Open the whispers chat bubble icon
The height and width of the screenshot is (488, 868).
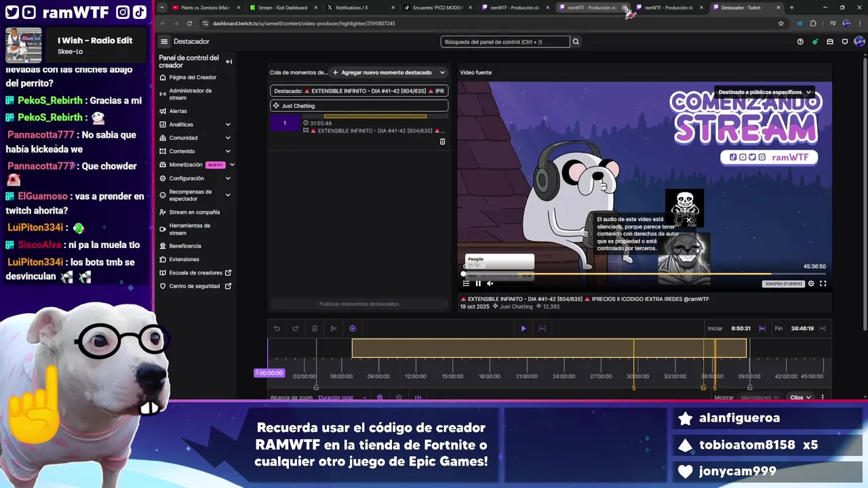pyautogui.click(x=845, y=41)
